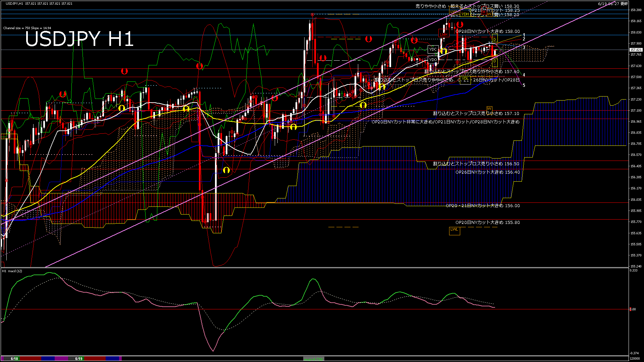Click the 6/19 date marker

[x=79, y=359]
